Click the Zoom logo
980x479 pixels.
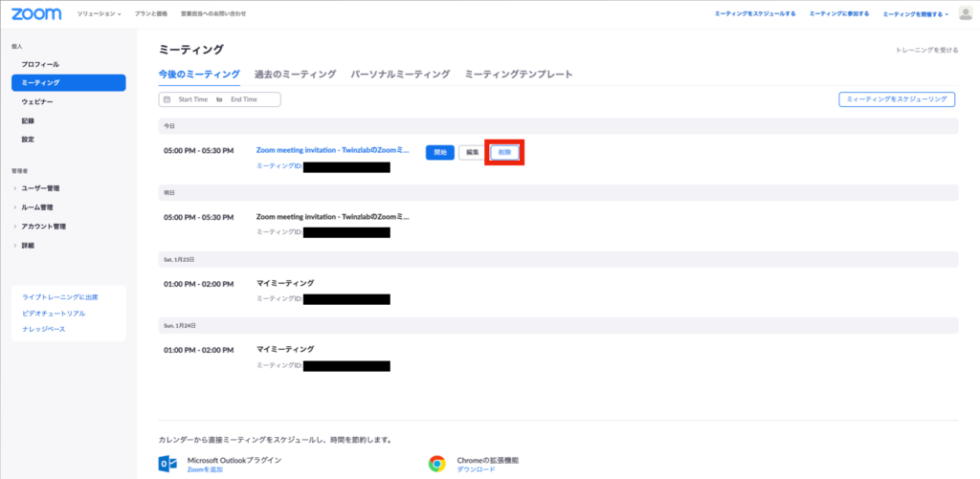36,13
